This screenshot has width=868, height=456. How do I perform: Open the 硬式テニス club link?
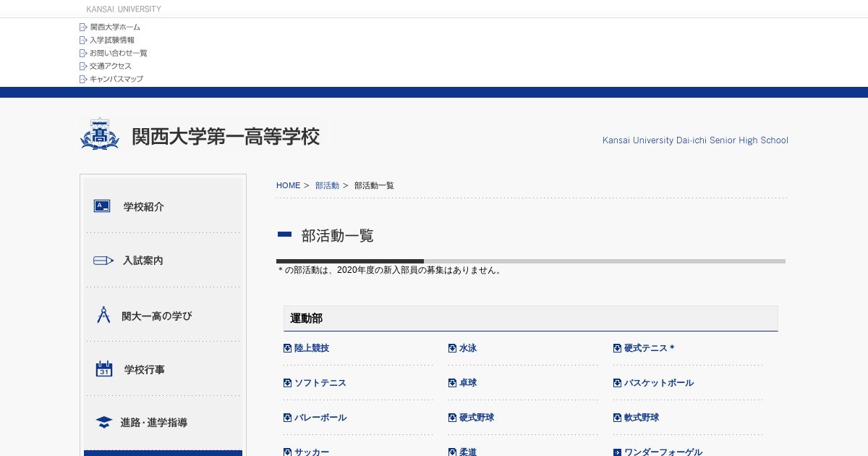point(649,348)
